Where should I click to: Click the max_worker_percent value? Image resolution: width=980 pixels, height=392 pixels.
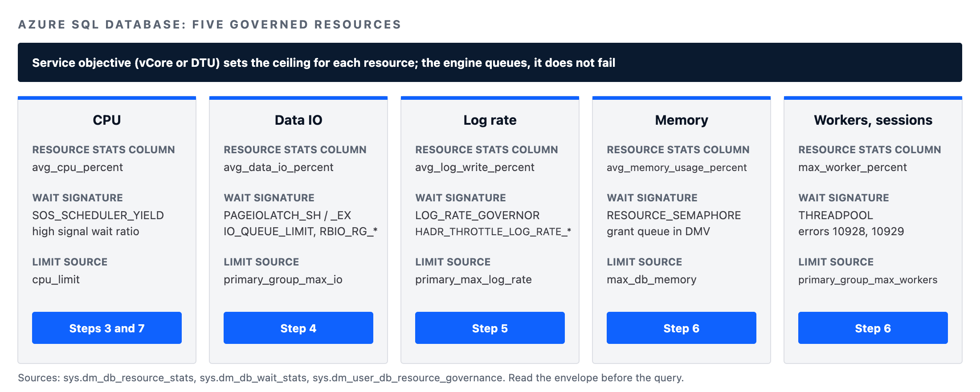(853, 167)
